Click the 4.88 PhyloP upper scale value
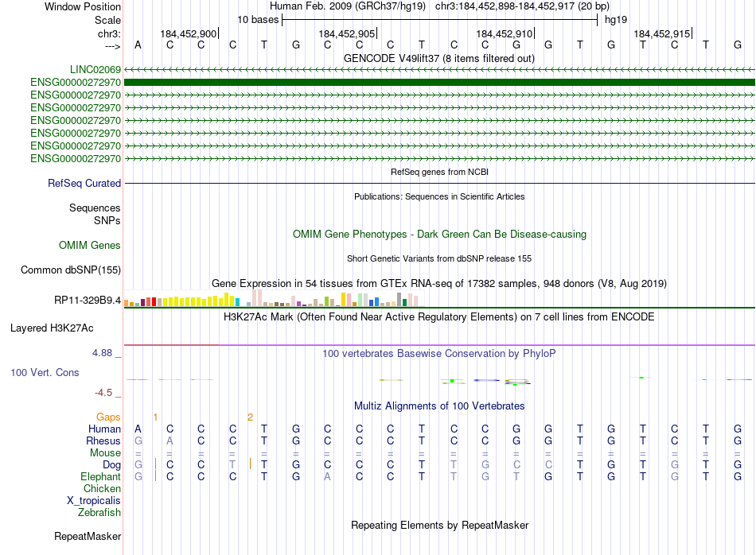This screenshot has height=555, width=756. click(x=102, y=353)
